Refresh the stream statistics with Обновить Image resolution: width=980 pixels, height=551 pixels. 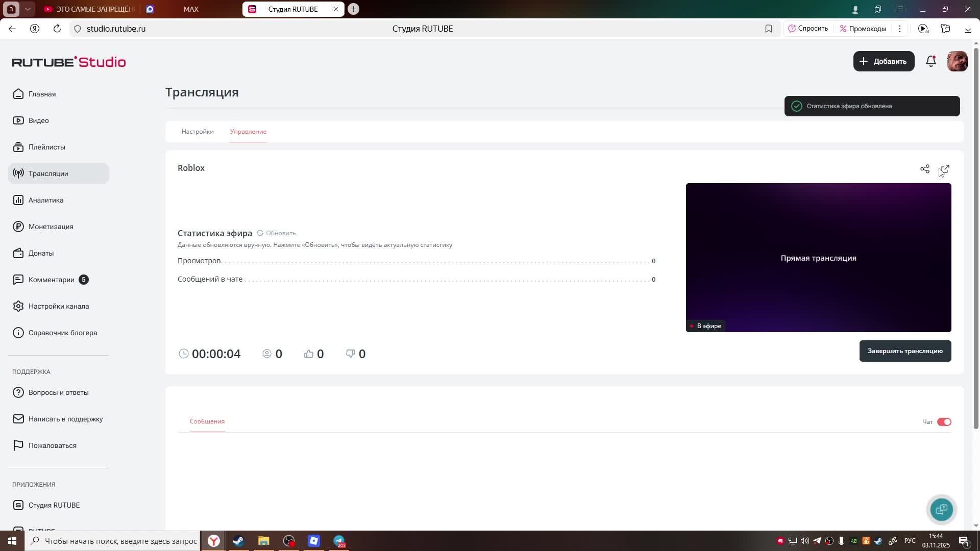coord(278,233)
